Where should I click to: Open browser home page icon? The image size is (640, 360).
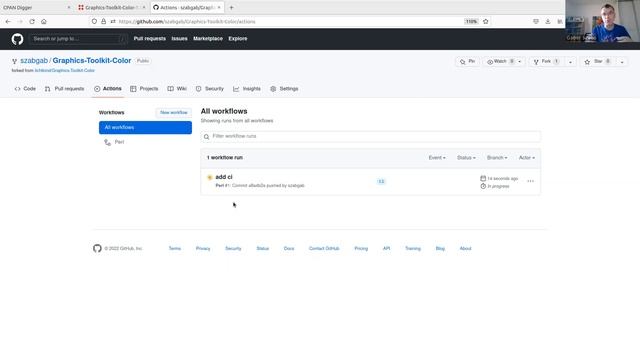click(x=44, y=21)
